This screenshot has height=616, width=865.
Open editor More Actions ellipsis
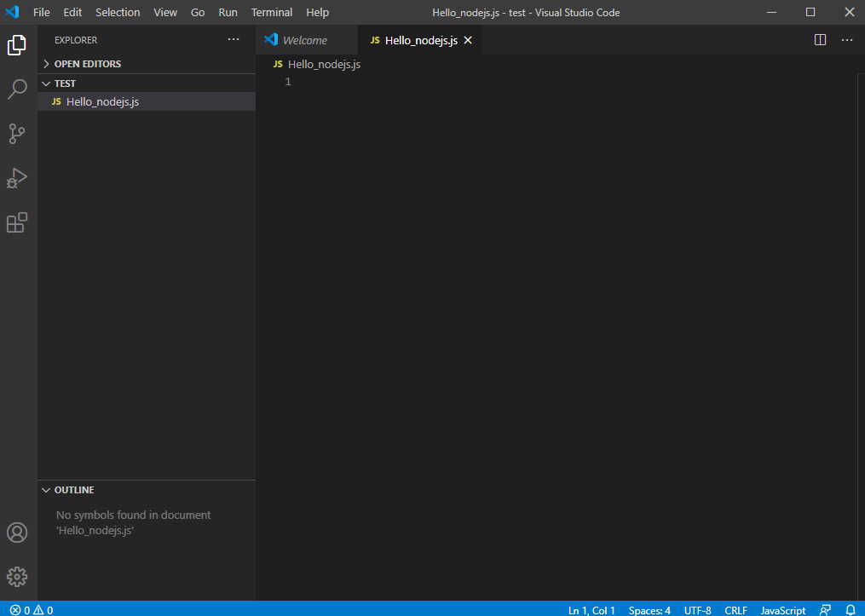pos(847,40)
